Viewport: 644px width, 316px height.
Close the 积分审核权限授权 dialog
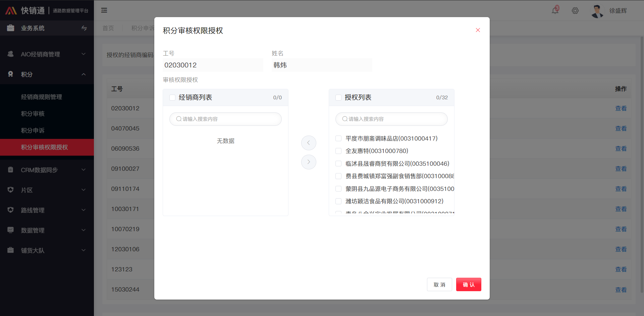tap(478, 30)
